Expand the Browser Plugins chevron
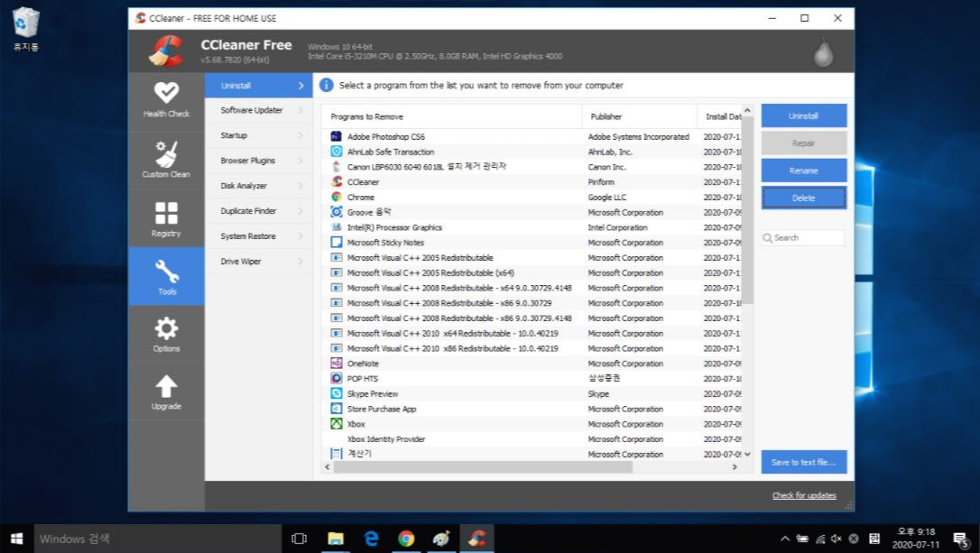 300,161
